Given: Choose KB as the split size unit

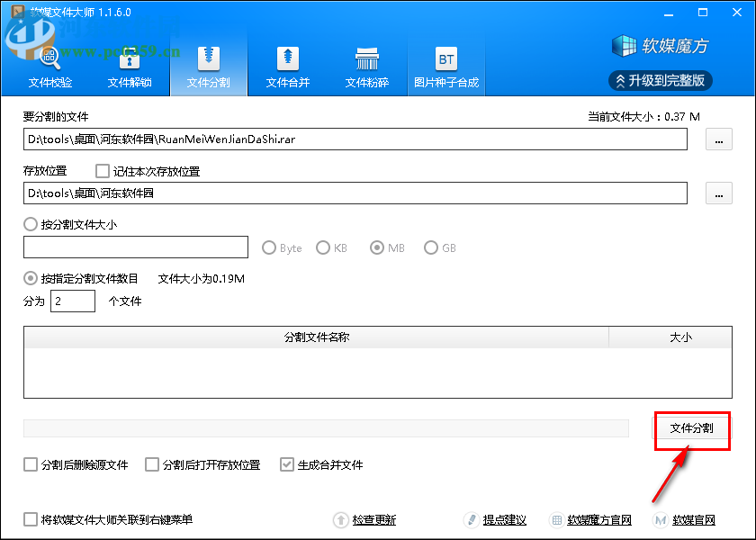Looking at the screenshot, I should tap(323, 247).
